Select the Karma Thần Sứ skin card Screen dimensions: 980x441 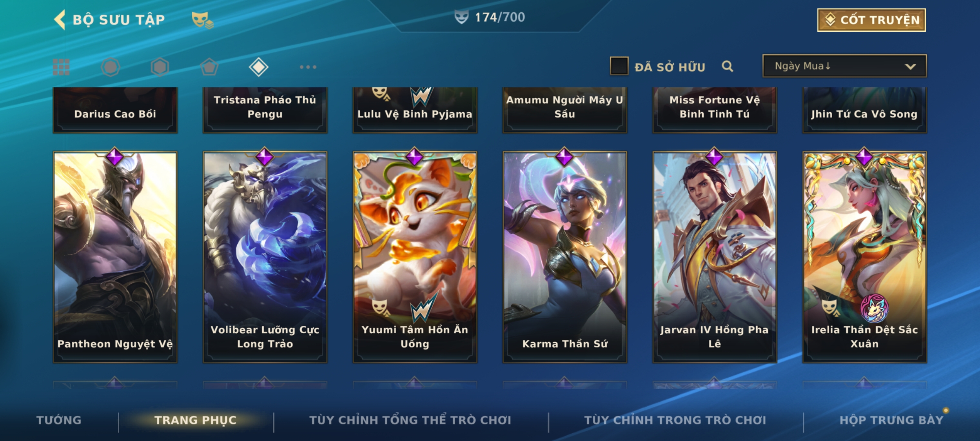point(565,257)
